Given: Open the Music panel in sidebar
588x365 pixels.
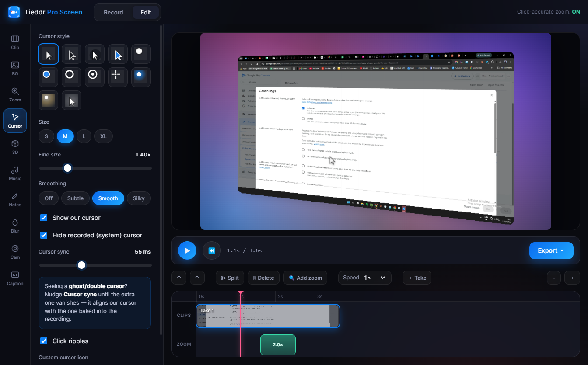Looking at the screenshot, I should [15, 173].
